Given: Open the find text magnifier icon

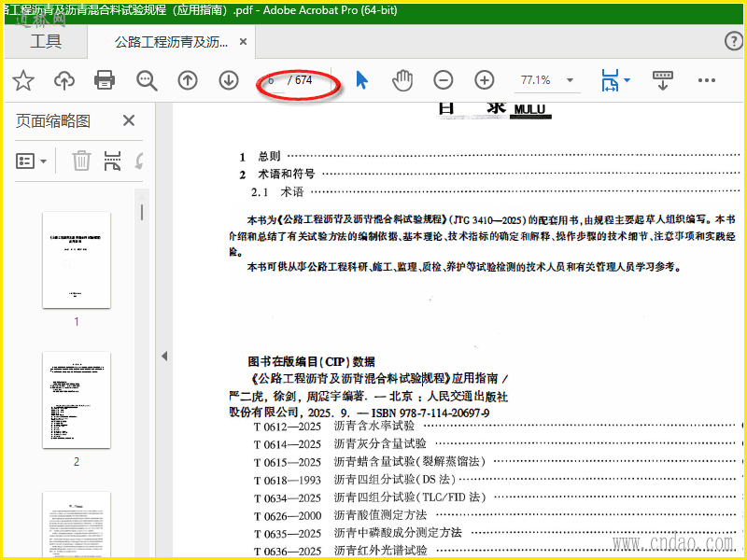Looking at the screenshot, I should (x=147, y=80).
